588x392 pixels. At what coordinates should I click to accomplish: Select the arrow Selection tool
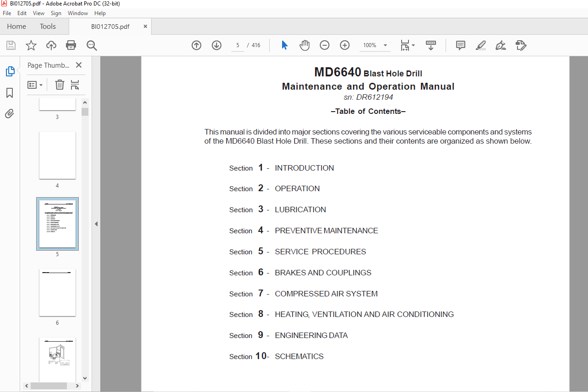click(x=284, y=45)
